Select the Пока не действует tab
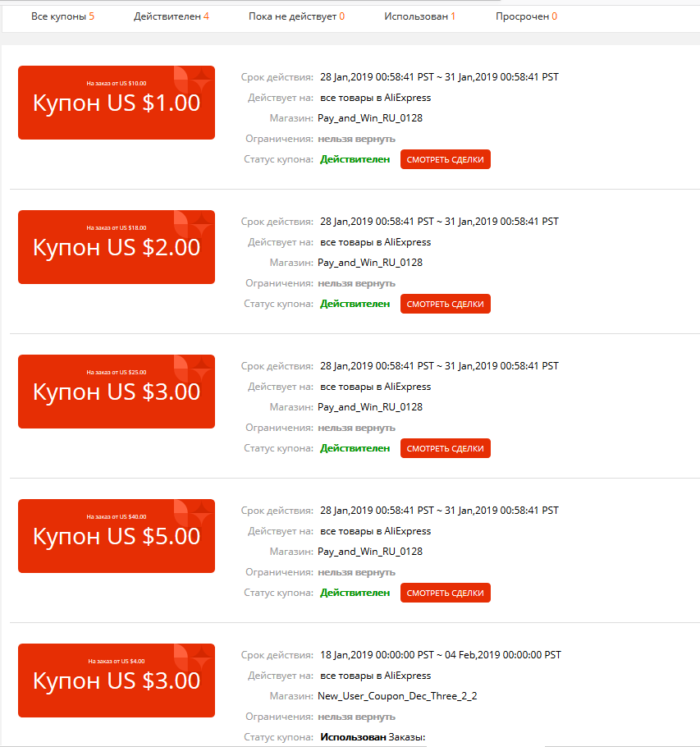Image resolution: width=700 pixels, height=747 pixels. (x=296, y=16)
